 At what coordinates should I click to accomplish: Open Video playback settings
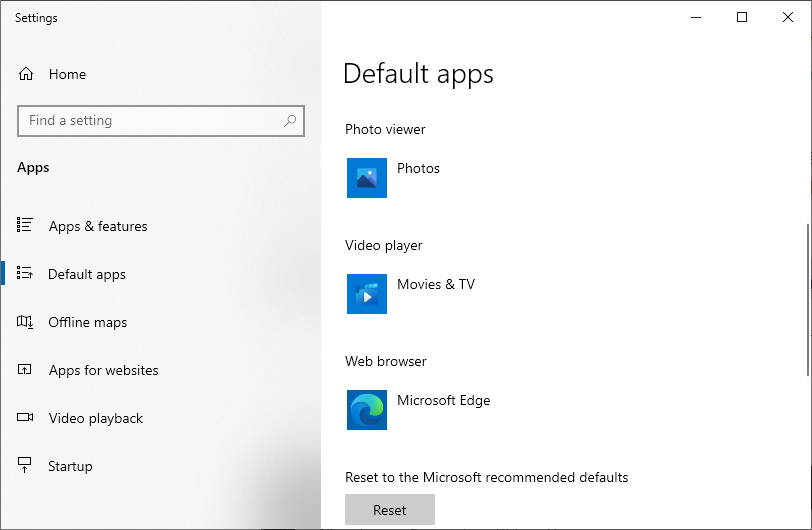(96, 418)
